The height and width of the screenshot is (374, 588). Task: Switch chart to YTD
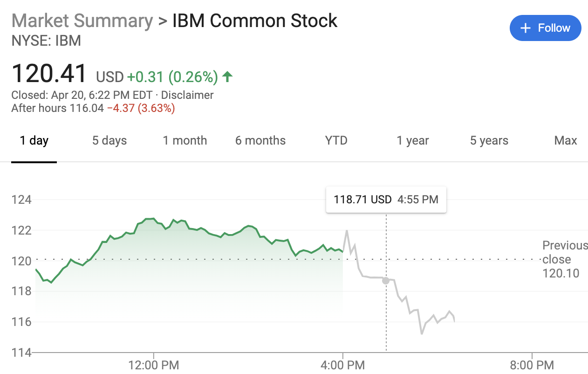[336, 140]
